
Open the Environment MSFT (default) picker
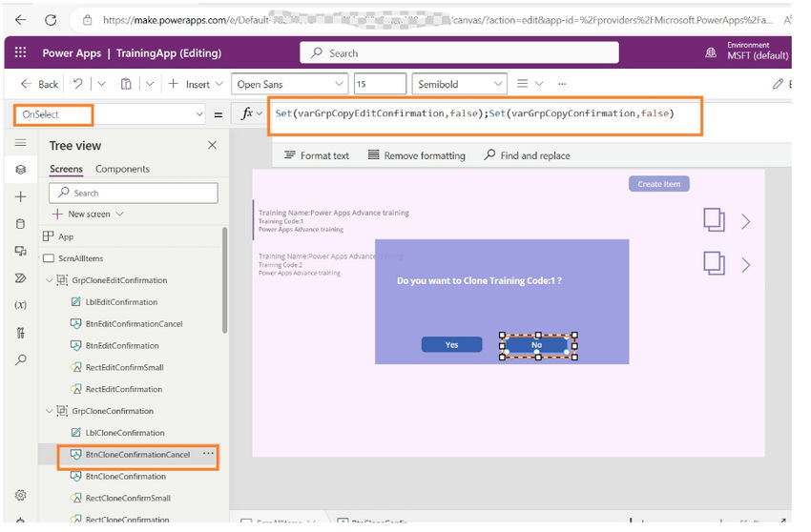(747, 51)
